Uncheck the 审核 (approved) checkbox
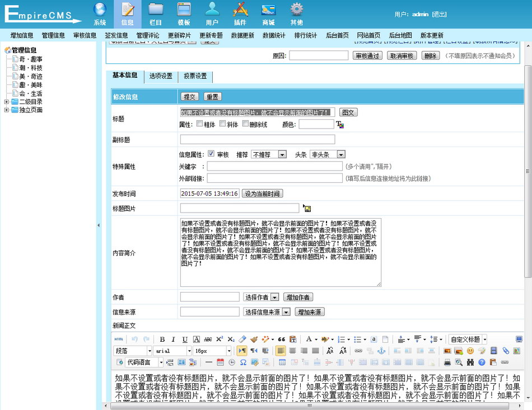The width and height of the screenshot is (532, 410). click(x=211, y=153)
